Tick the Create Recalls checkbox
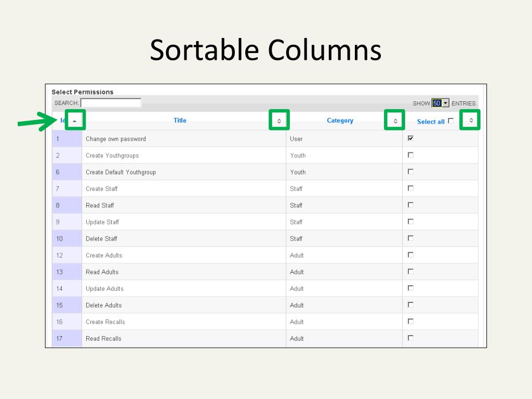Screen dimensions: 532x399 410,321
